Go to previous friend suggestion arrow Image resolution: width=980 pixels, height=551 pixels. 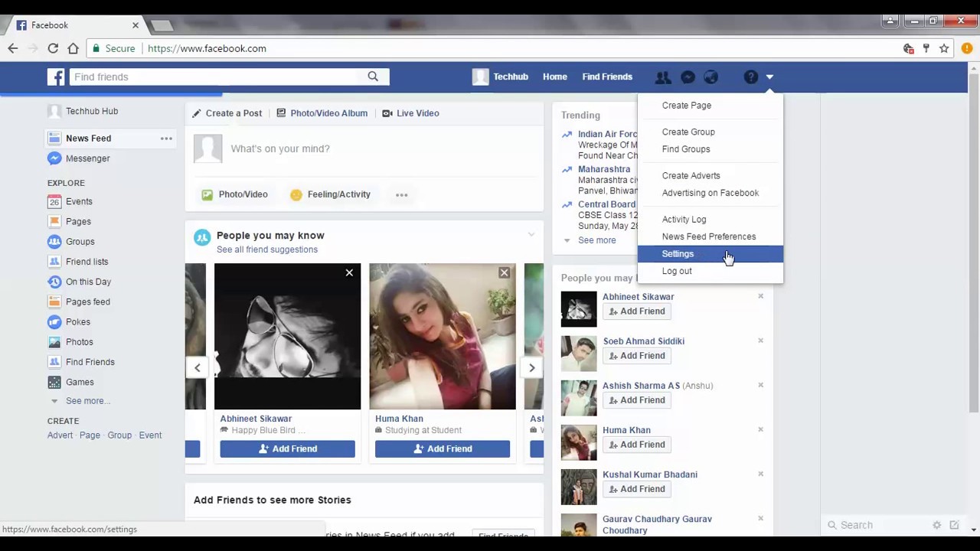198,367
